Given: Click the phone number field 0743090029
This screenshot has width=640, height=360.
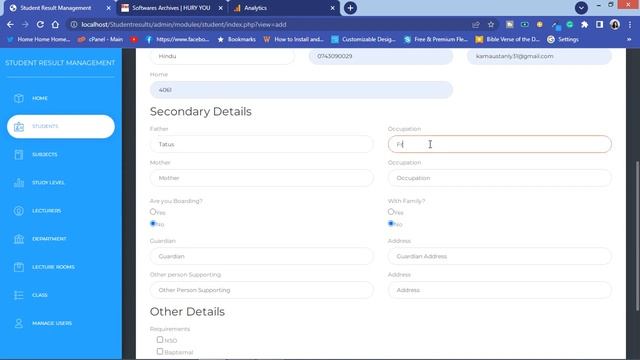Looking at the screenshot, I should [381, 56].
